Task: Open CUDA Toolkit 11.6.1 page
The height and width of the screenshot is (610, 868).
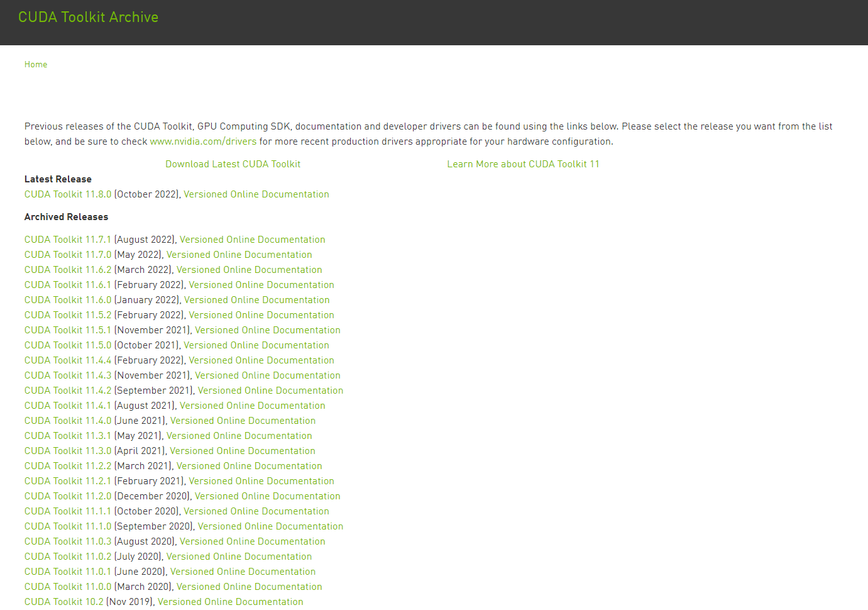Action: [68, 285]
